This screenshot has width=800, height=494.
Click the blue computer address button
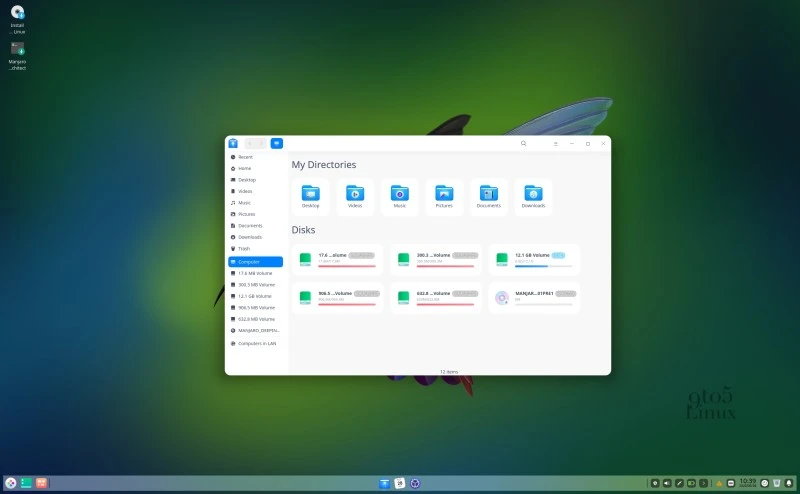point(277,143)
